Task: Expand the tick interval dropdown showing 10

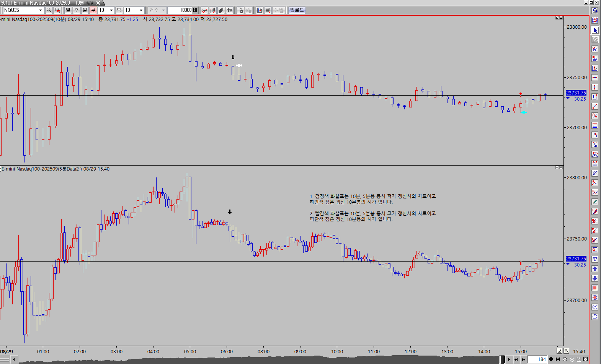Action: (x=141, y=10)
